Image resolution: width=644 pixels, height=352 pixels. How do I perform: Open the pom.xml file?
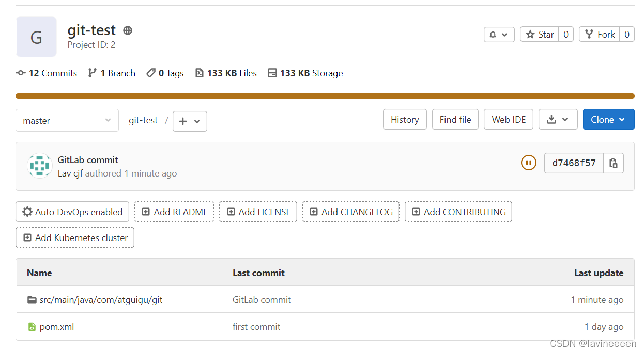coord(57,327)
